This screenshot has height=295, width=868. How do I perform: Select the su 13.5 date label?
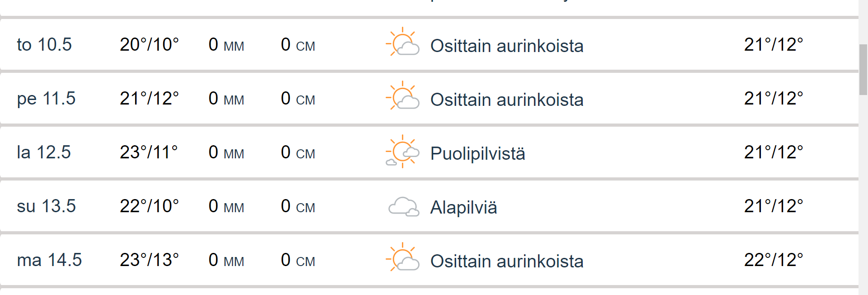tap(46, 206)
